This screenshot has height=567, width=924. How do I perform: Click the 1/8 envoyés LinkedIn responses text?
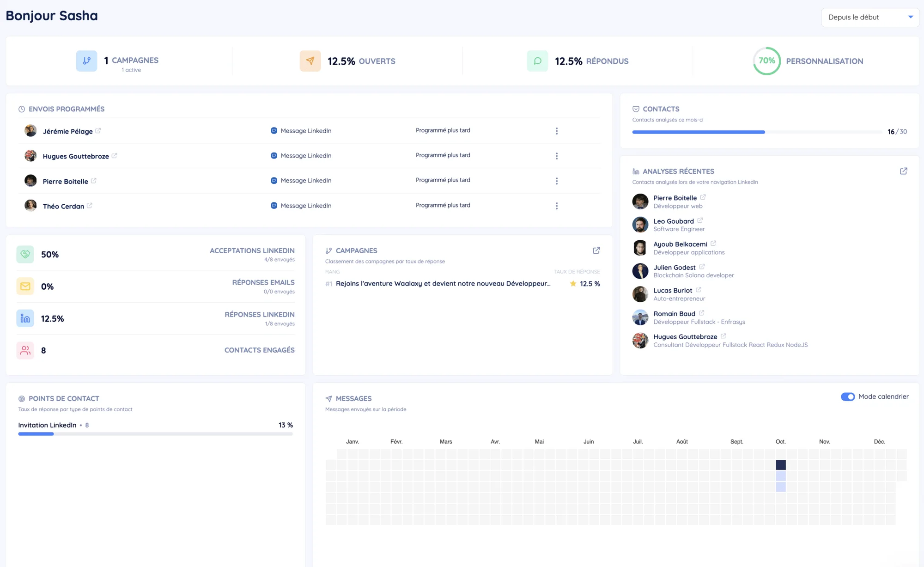280,324
